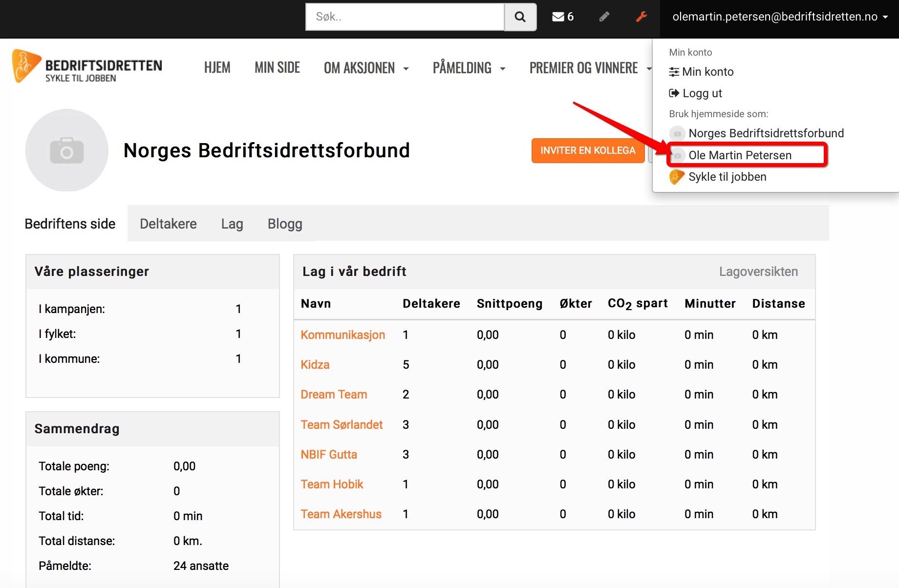The height and width of the screenshot is (588, 899).
Task: Go to HJEM in navigation
Action: [x=217, y=68]
